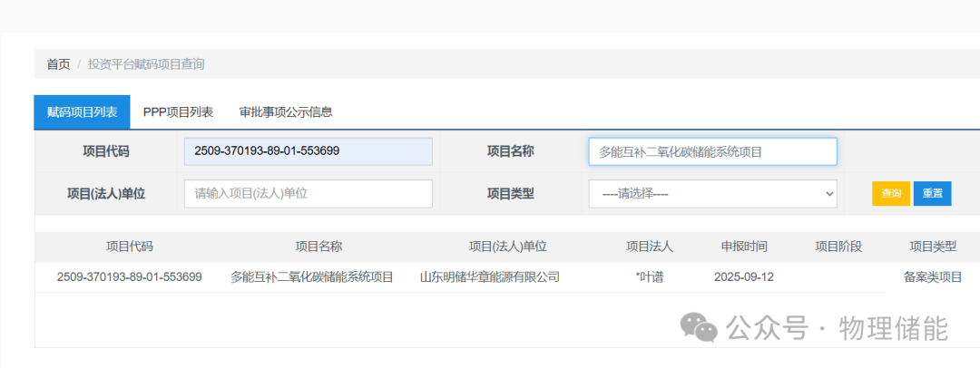
Task: Click the 项目名称 column header
Action: pos(318,247)
